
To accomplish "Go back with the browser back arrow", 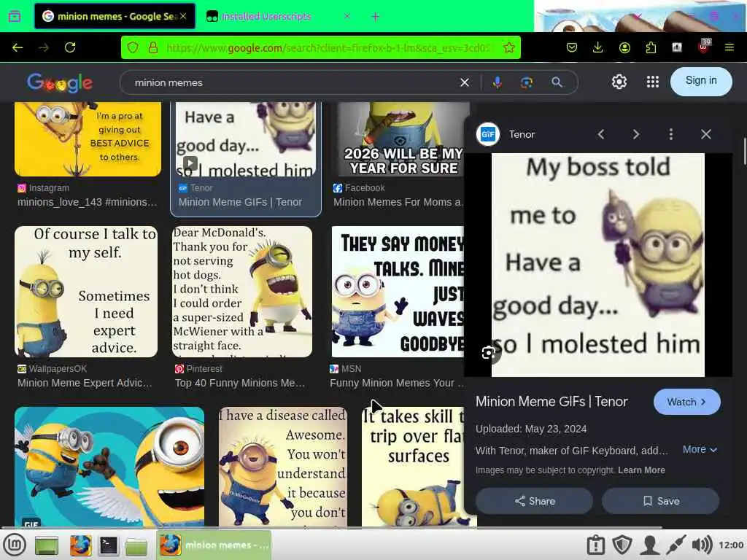I will [x=18, y=47].
